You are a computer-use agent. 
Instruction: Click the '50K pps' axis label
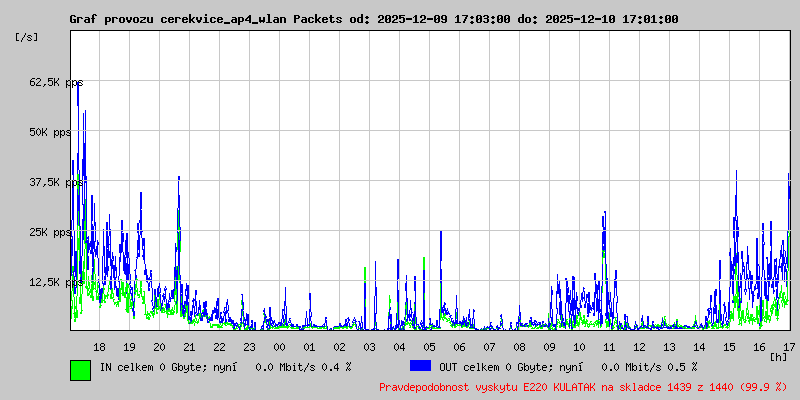click(51, 132)
